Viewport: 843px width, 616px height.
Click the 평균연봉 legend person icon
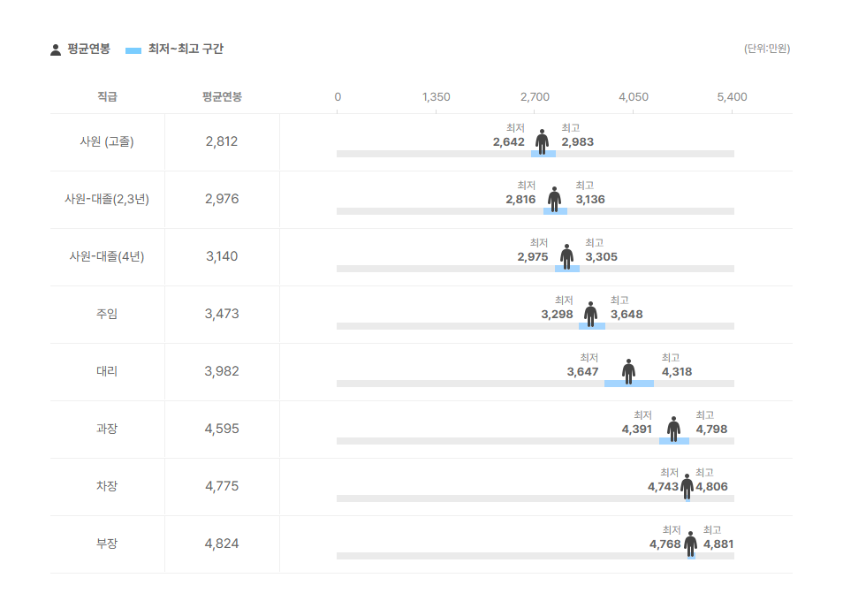(56, 50)
